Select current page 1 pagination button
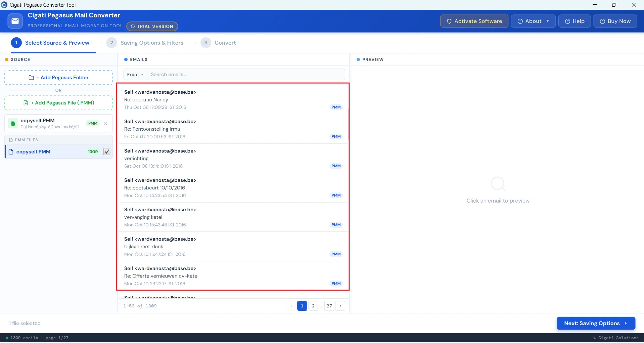Viewport: 644px width, 343px height. [x=302, y=306]
